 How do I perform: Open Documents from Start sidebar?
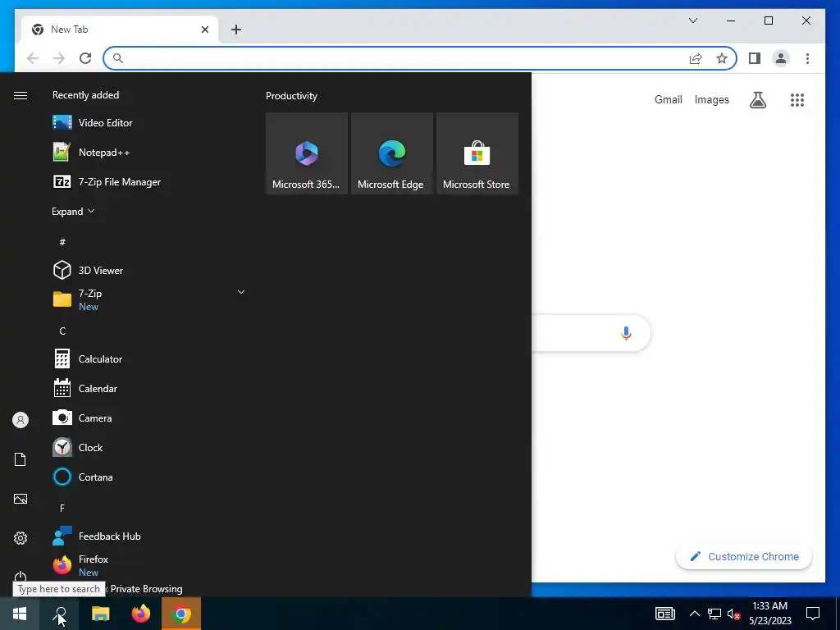[x=21, y=459]
